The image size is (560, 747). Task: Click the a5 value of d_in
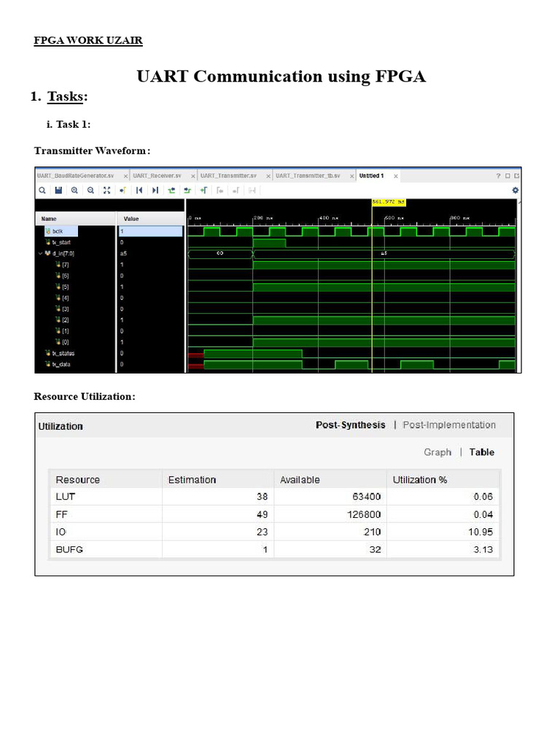(x=123, y=253)
